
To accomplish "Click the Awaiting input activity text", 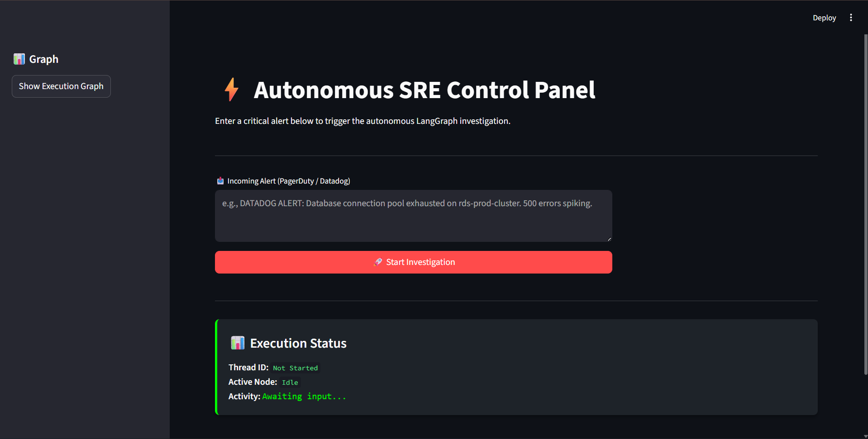I will click(x=304, y=397).
